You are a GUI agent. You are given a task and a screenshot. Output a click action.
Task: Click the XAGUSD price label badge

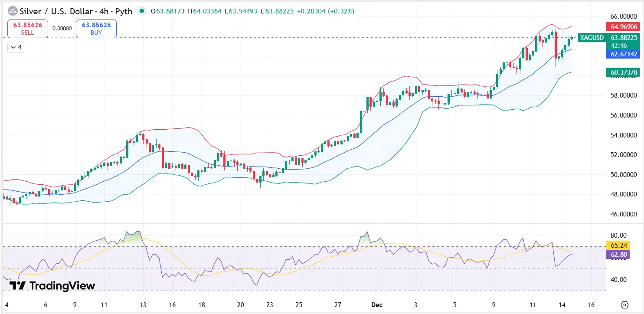[x=592, y=38]
